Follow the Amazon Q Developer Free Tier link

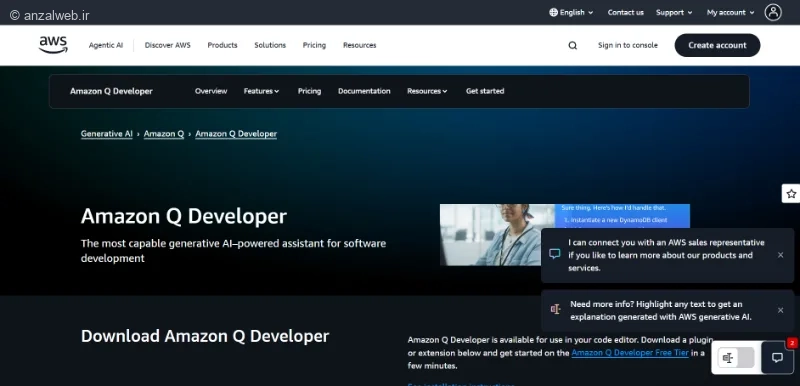pyautogui.click(x=630, y=353)
